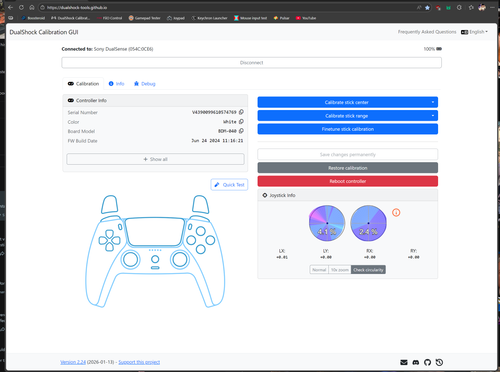Open Support this project link
The height and width of the screenshot is (372, 500).
pos(139,362)
